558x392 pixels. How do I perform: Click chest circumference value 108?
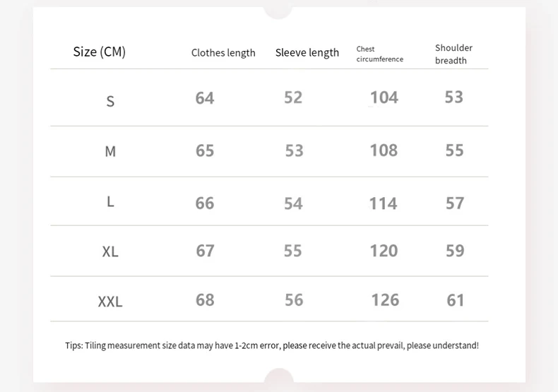coord(384,150)
